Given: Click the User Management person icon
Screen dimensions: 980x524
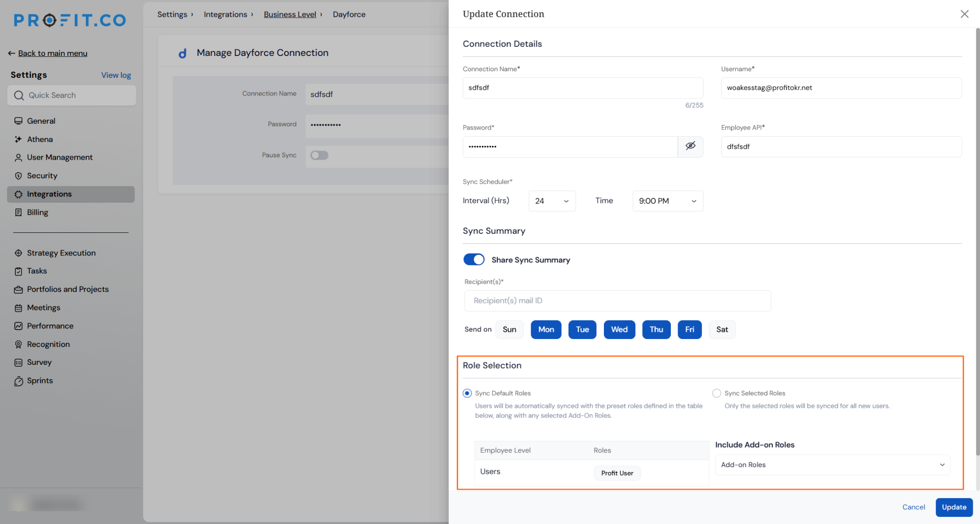Looking at the screenshot, I should 18,157.
